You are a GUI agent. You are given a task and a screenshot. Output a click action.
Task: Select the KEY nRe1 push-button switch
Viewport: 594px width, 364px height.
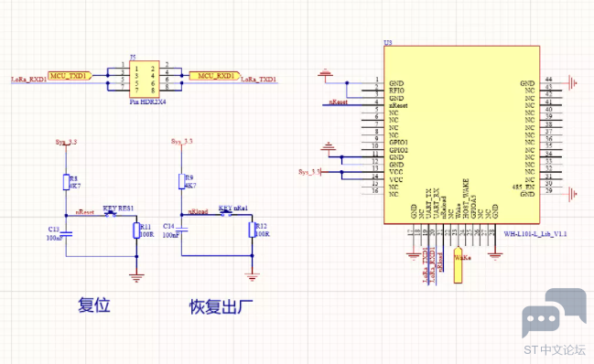(226, 214)
